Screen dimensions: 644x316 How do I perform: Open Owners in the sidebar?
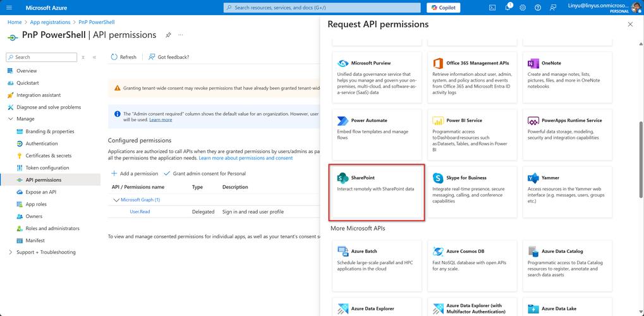[33, 216]
